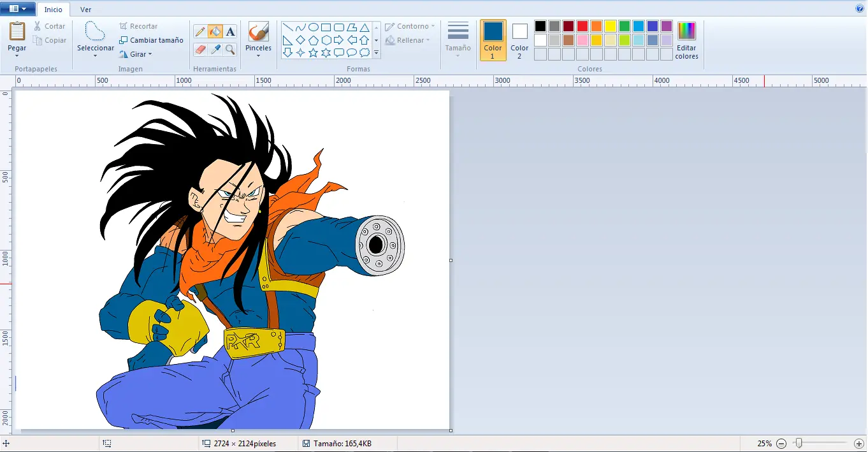Choose the hexagon shape
The width and height of the screenshot is (868, 452).
tap(326, 40)
